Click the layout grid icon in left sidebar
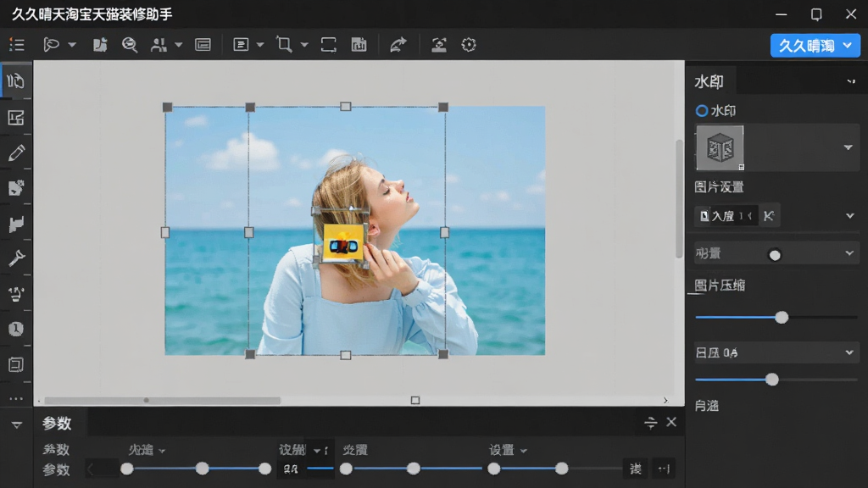 click(x=15, y=117)
